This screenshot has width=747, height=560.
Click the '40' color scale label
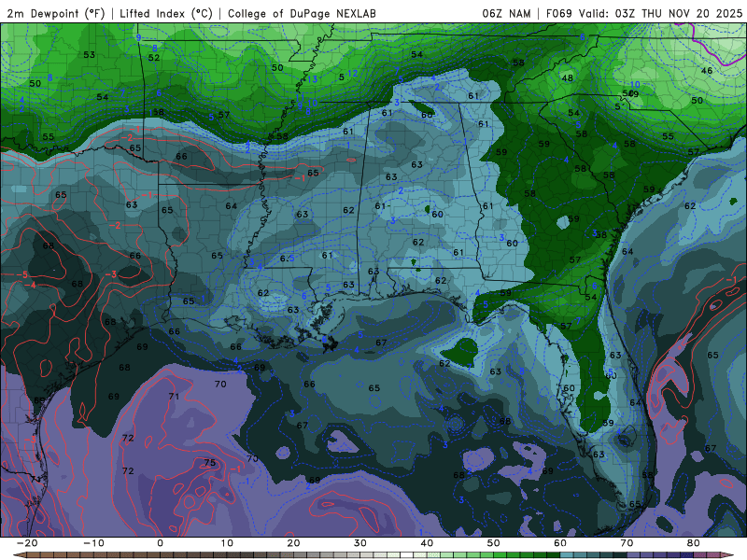(427, 543)
